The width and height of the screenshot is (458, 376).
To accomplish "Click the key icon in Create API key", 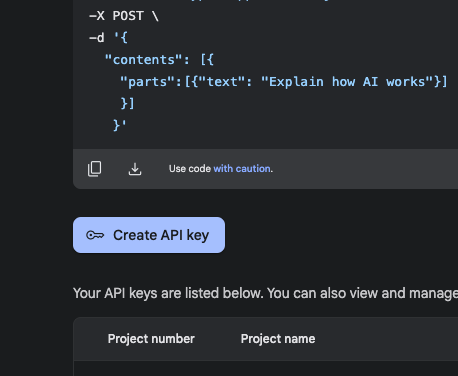I will [95, 235].
